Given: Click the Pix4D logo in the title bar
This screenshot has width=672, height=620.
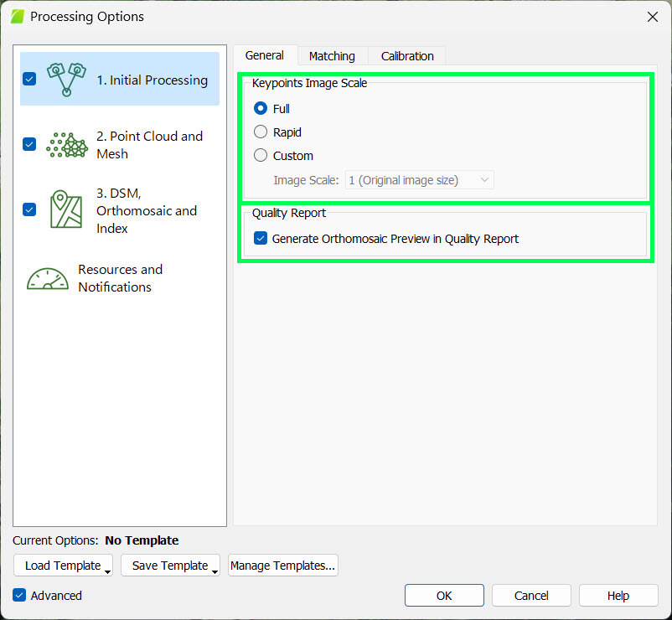Looking at the screenshot, I should (17, 16).
